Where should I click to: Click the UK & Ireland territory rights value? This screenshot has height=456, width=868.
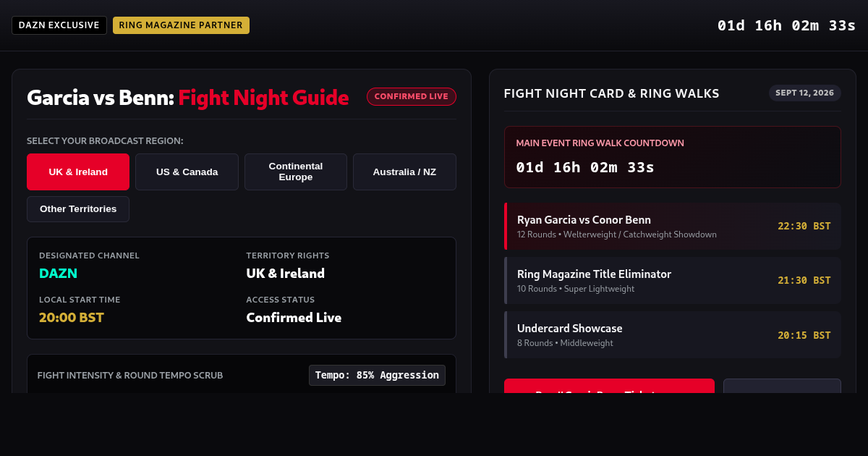(x=286, y=274)
